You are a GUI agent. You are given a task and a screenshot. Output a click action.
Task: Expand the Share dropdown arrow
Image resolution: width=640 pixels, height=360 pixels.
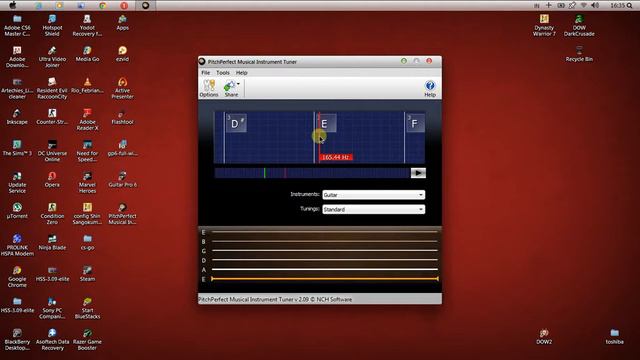(x=238, y=84)
